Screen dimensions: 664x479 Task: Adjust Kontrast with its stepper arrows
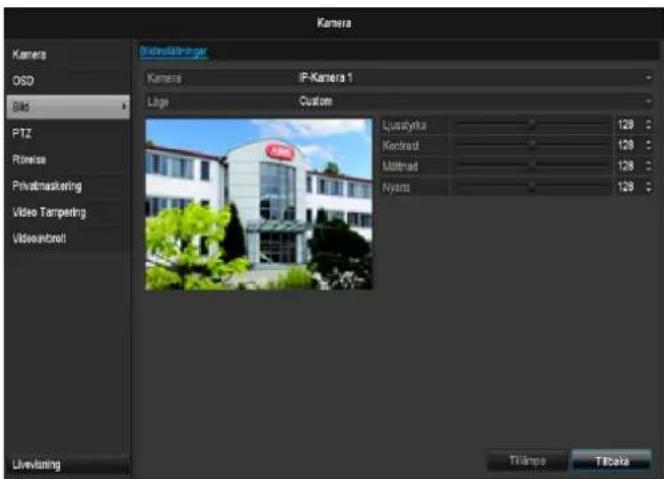[x=649, y=145]
